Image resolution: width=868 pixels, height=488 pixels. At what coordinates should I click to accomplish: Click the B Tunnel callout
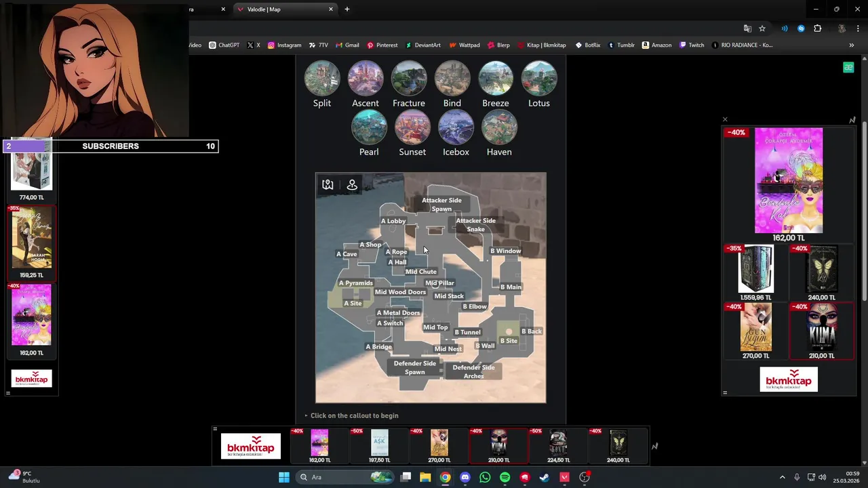[467, 332]
